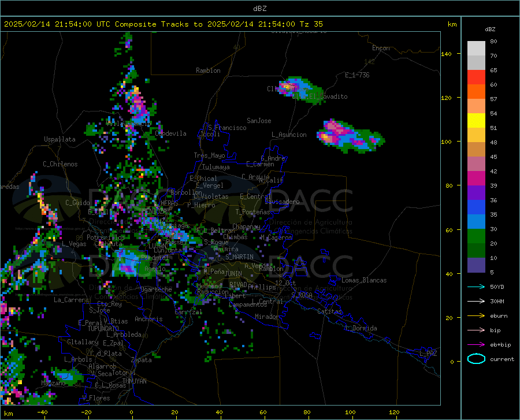
Task: Click the Tres_Mayo place label
Action: click(x=209, y=155)
